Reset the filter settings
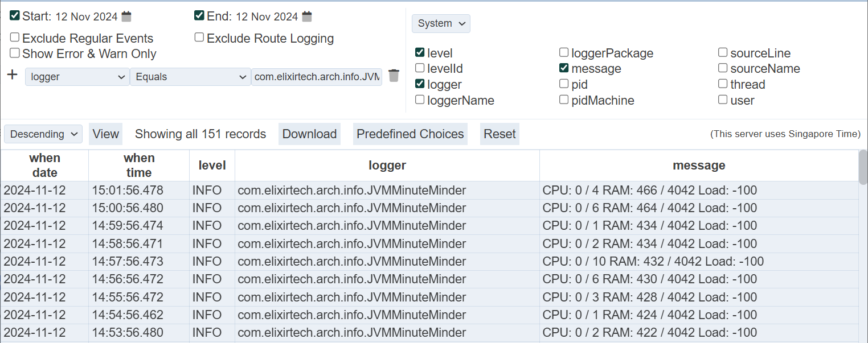 499,134
